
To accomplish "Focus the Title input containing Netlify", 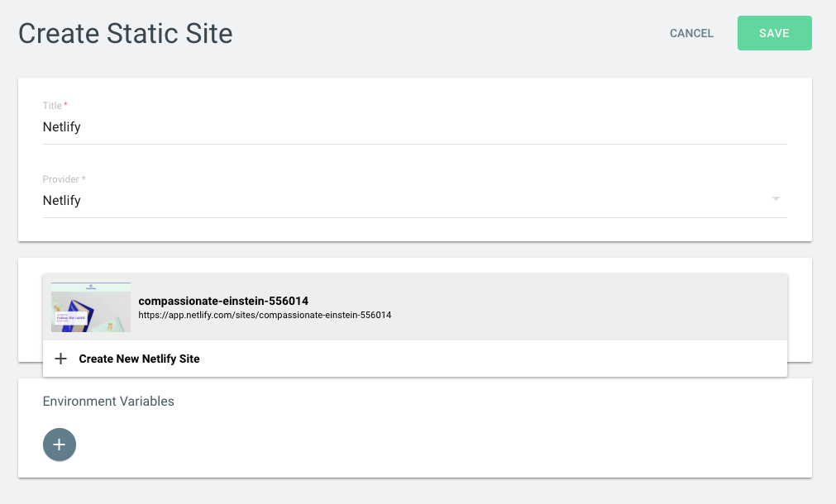I will (x=414, y=126).
